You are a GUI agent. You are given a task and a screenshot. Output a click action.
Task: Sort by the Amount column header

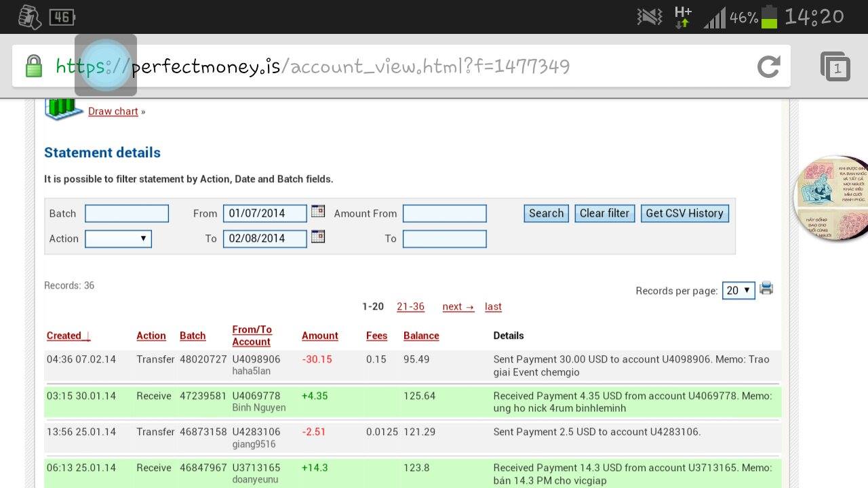[x=320, y=335]
